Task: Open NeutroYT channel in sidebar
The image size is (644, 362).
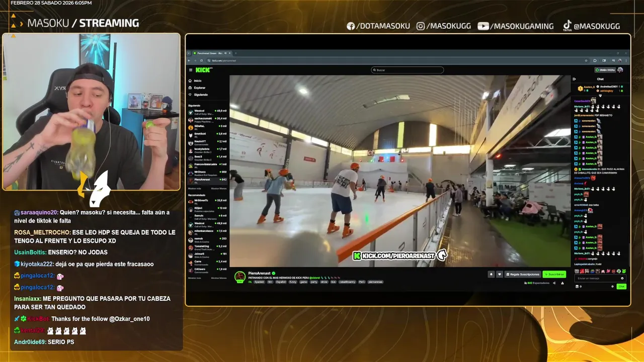Action: (207, 142)
